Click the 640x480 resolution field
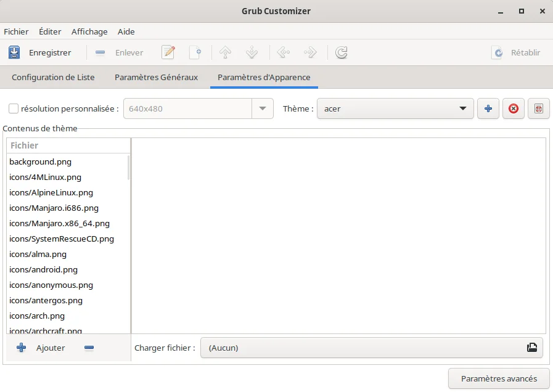 coord(187,108)
